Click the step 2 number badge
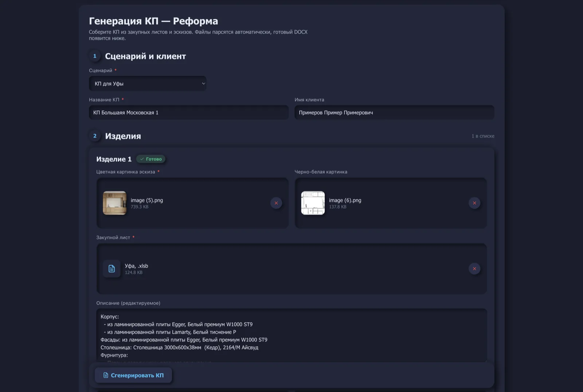The image size is (583, 392). [95, 136]
